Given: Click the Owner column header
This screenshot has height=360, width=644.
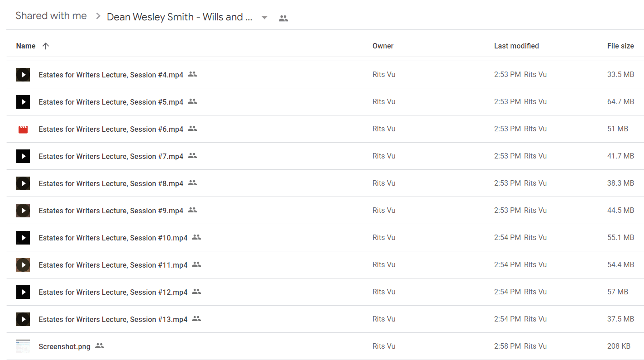Looking at the screenshot, I should click(x=383, y=46).
